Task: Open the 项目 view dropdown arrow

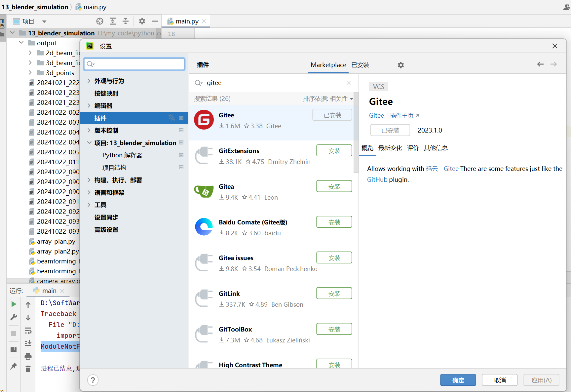Action: [x=44, y=21]
